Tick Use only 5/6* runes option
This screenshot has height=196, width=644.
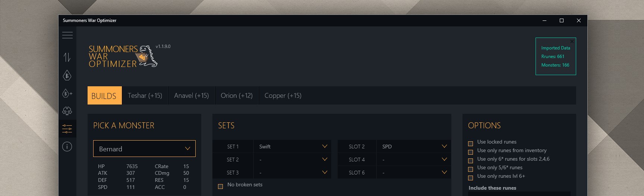471,169
